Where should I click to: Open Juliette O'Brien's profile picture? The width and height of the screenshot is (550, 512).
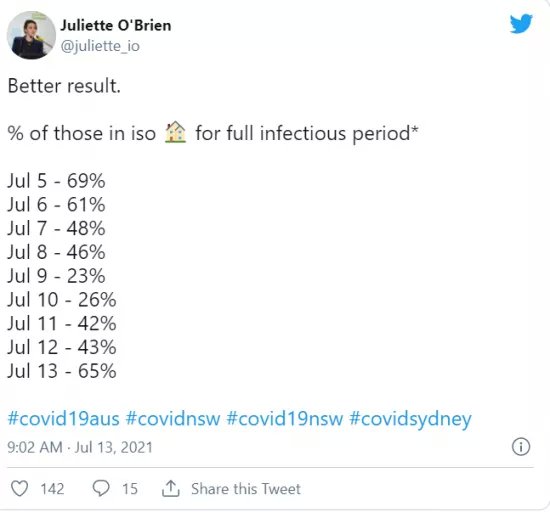31,35
